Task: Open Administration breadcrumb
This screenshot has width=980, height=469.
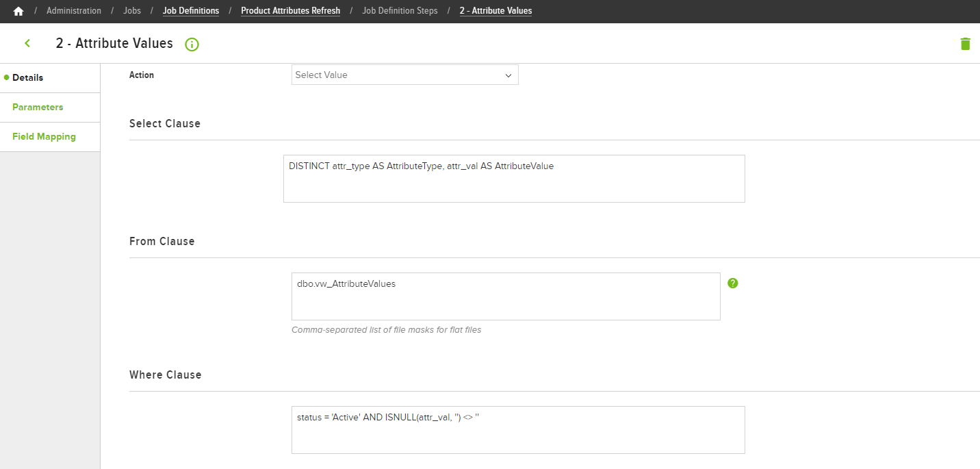Action: click(x=74, y=11)
